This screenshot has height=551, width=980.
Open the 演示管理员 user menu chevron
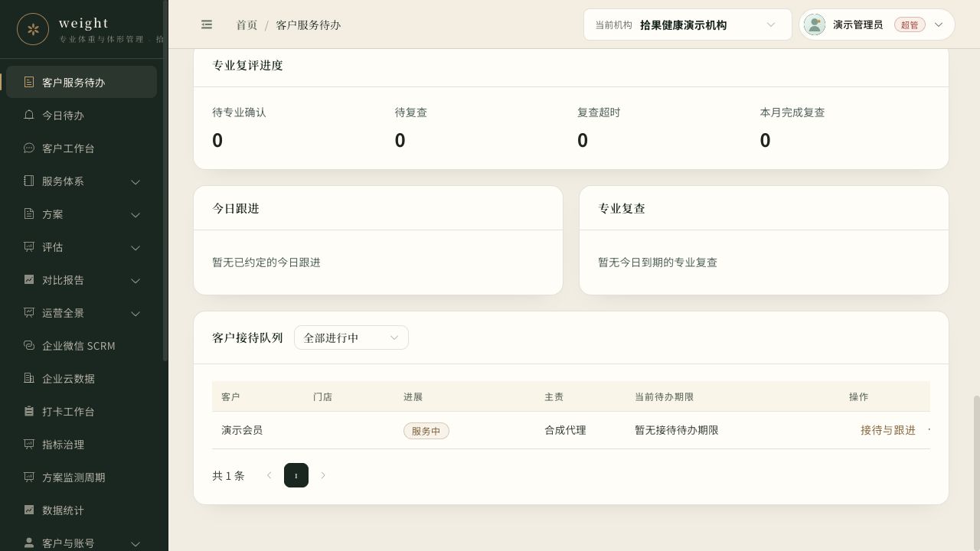[939, 24]
